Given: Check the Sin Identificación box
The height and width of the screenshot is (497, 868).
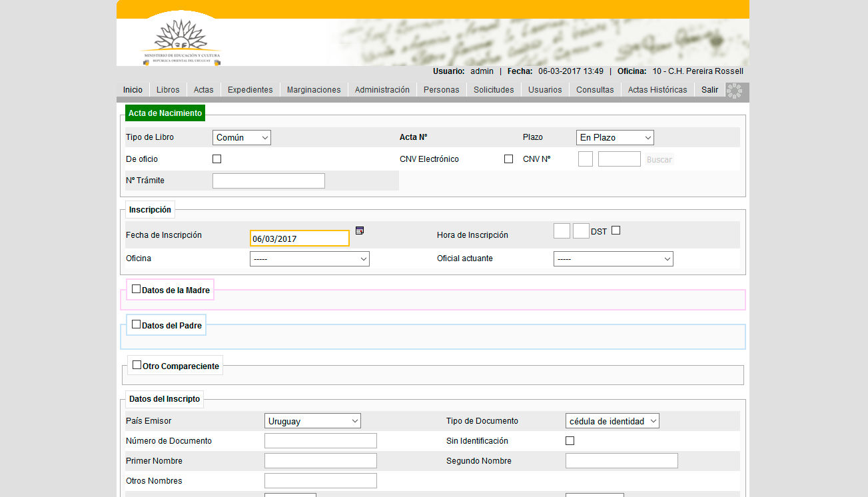Looking at the screenshot, I should pos(570,441).
